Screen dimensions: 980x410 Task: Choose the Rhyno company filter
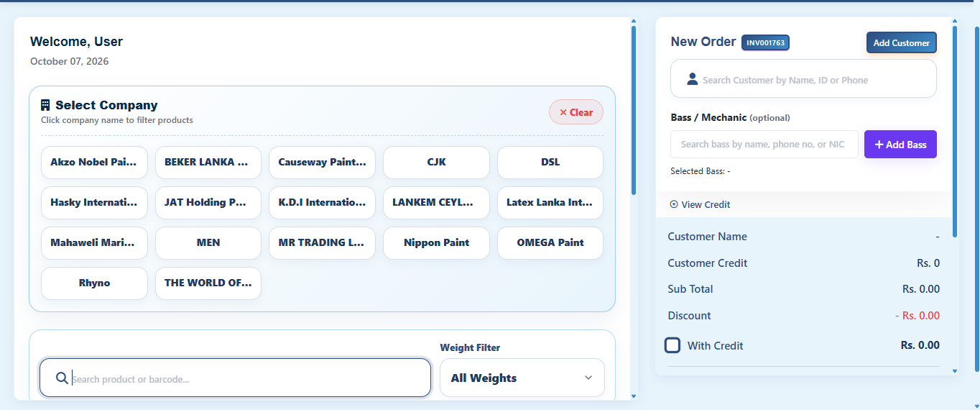click(x=94, y=283)
